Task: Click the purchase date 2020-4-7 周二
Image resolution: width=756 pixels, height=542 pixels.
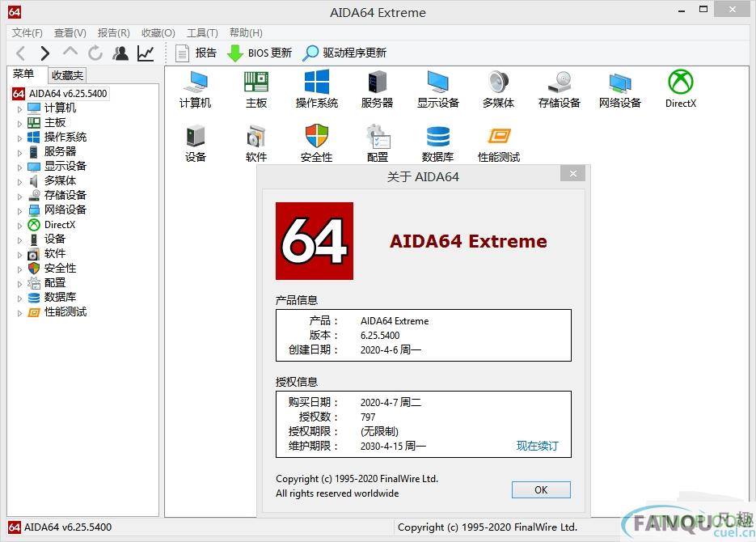Action: pyautogui.click(x=391, y=403)
